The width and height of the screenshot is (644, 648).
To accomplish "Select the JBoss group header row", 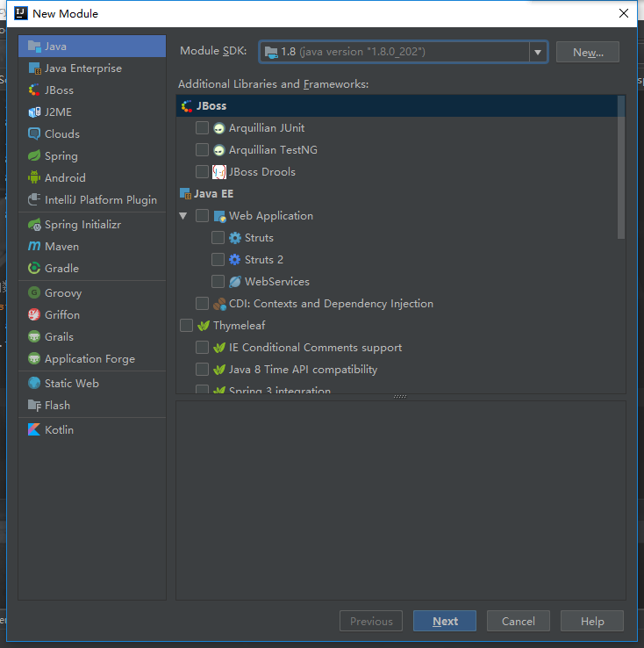I will pos(397,105).
